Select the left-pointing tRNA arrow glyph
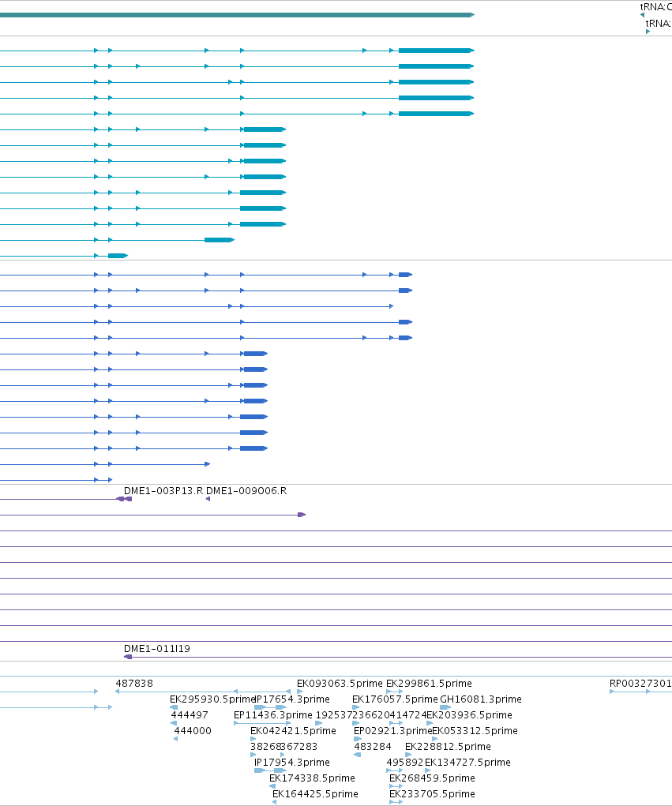This screenshot has width=672, height=806. point(642,16)
